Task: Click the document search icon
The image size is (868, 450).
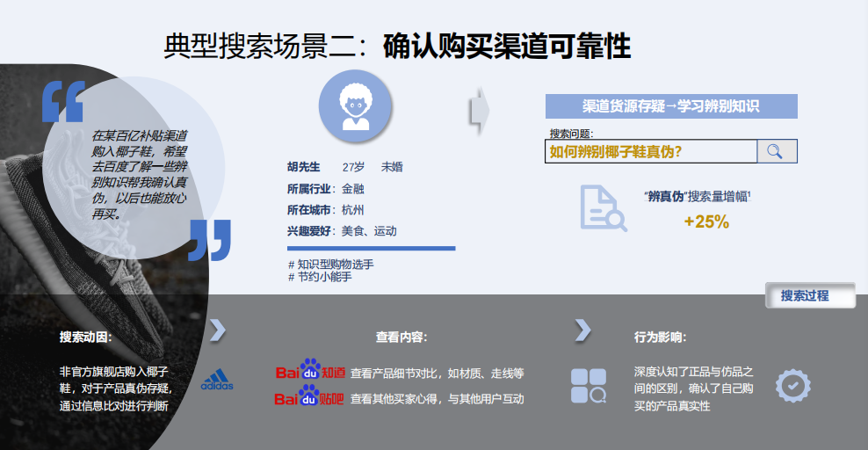Action: [604, 208]
